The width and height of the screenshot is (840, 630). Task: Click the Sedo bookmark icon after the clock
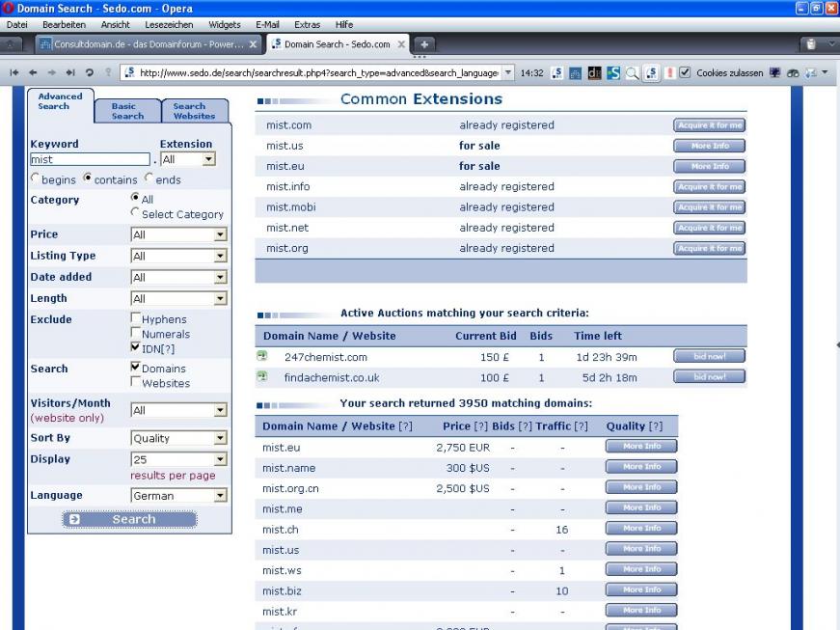(x=557, y=73)
